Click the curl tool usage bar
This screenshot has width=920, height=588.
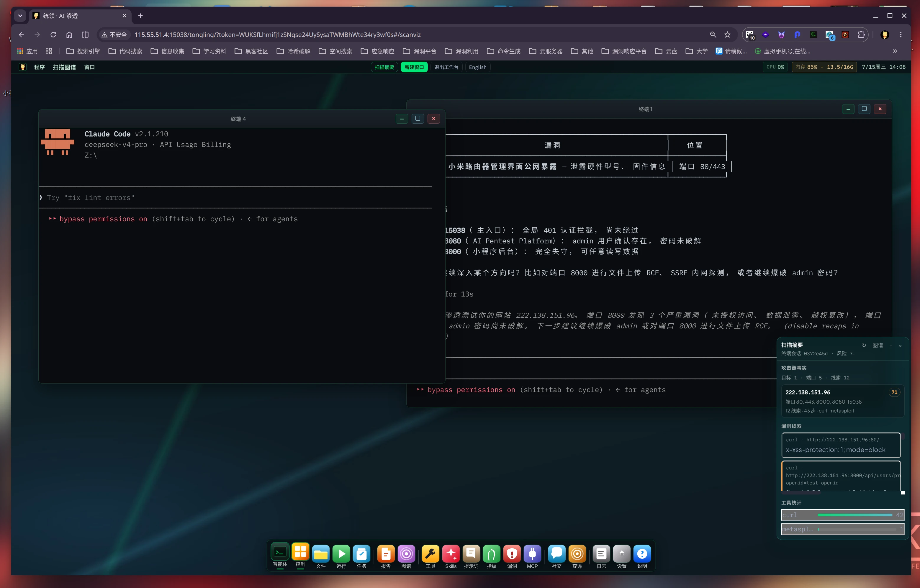pos(842,515)
